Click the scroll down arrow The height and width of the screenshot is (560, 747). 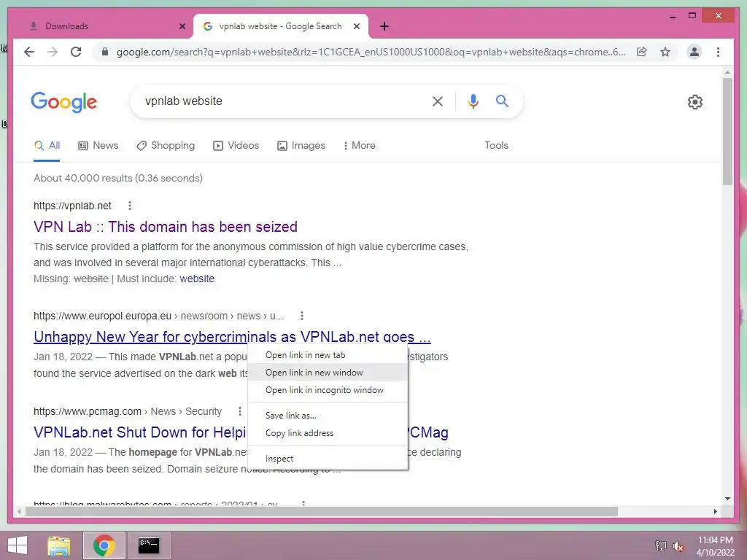coord(727,499)
